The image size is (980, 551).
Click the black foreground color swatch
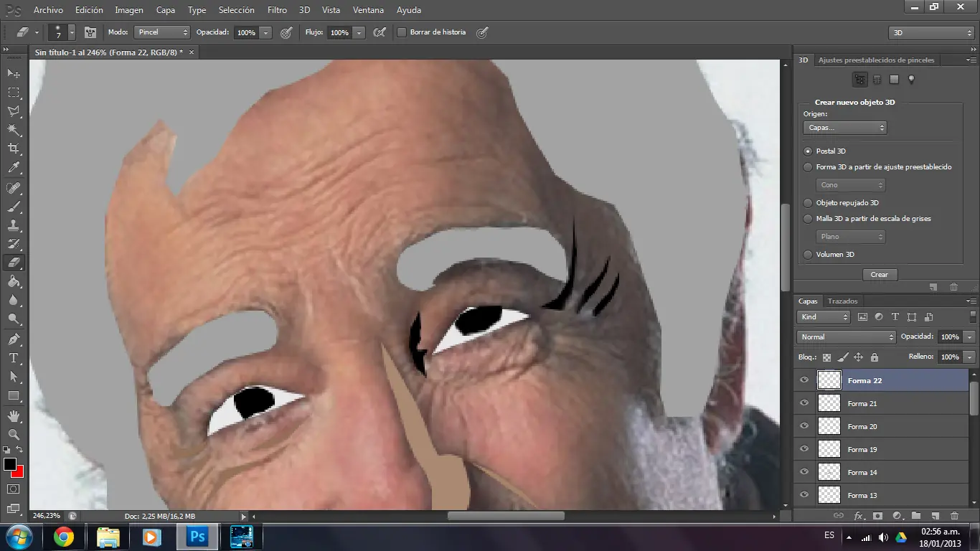click(9, 465)
